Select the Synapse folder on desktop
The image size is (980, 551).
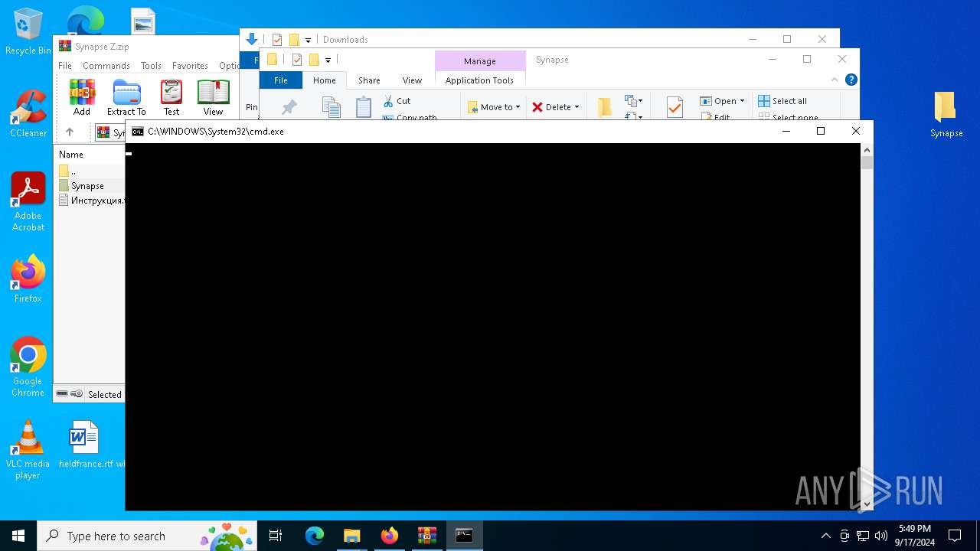pyautogui.click(x=946, y=114)
